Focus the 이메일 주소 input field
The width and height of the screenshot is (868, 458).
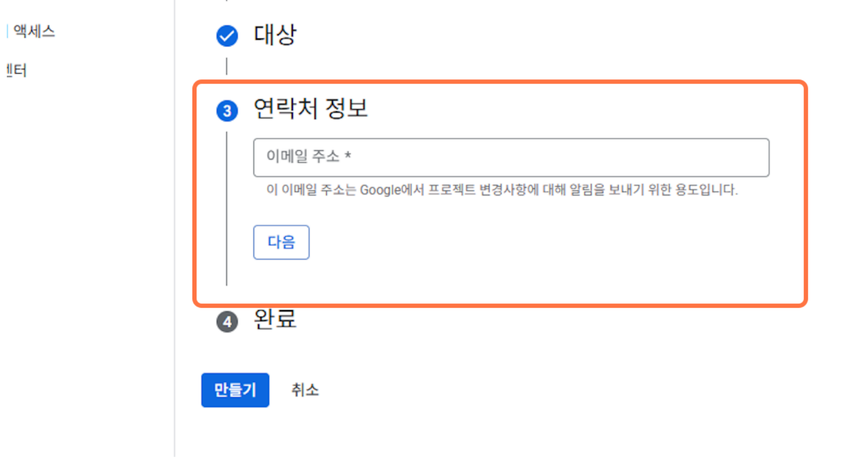511,157
